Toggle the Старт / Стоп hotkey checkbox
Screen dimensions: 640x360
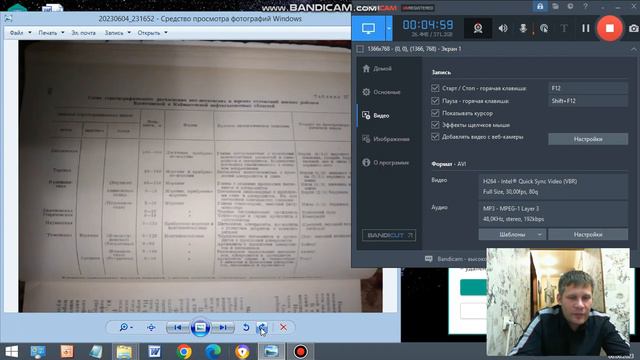coord(435,88)
